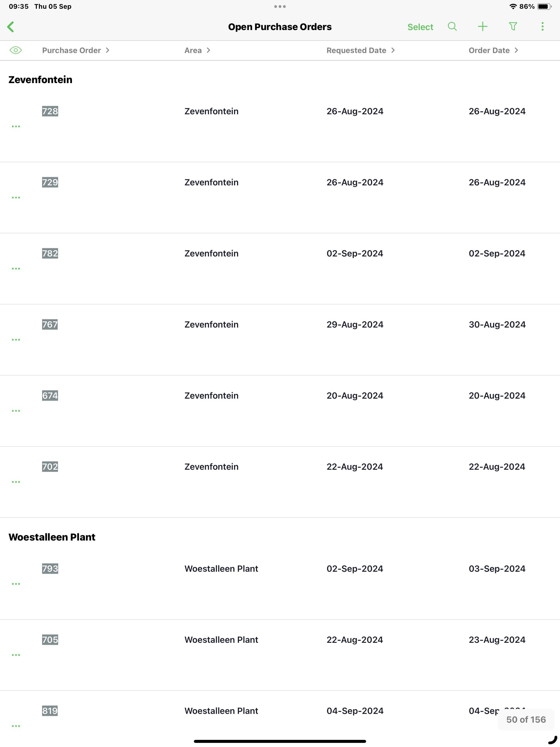Screen dimensions: 560x747
Task: Expand the Order Date column chevron
Action: point(516,50)
